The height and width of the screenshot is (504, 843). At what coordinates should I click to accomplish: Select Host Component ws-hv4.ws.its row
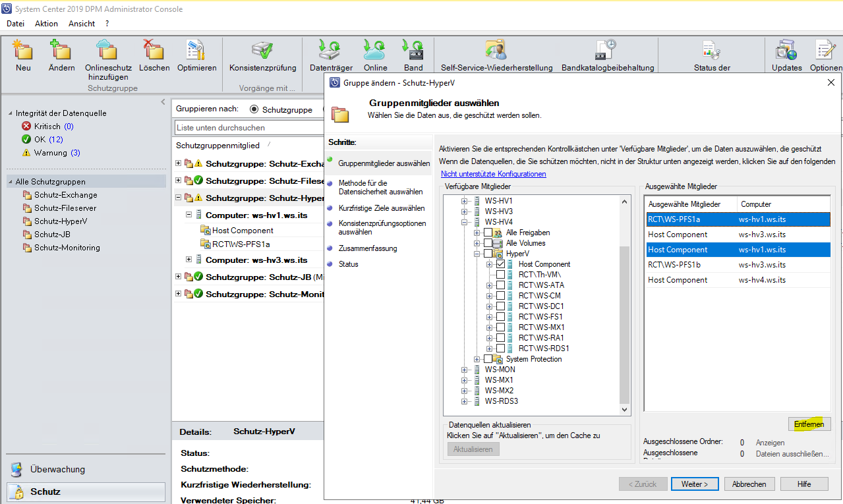pyautogui.click(x=737, y=280)
